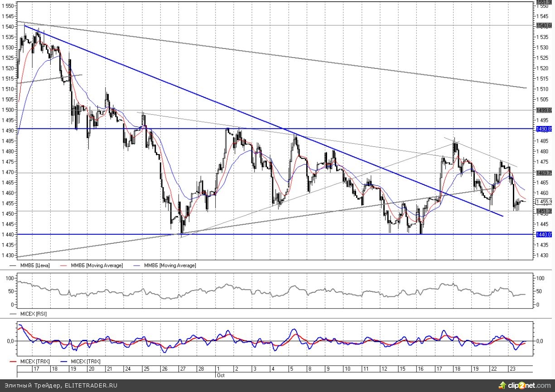
Task: Click date 28 on the time axis
Action: click(x=201, y=369)
